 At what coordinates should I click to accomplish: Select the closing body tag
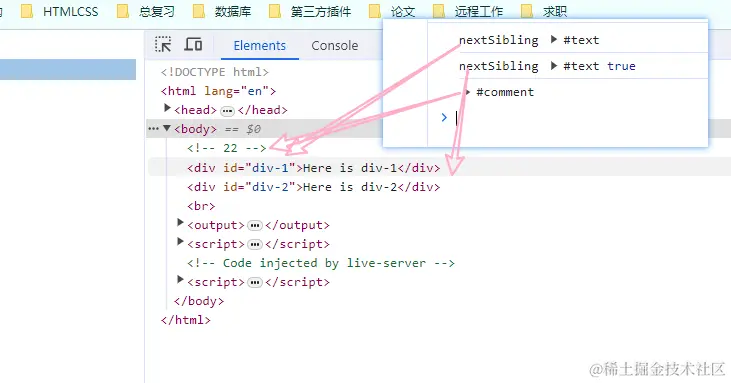coord(199,301)
